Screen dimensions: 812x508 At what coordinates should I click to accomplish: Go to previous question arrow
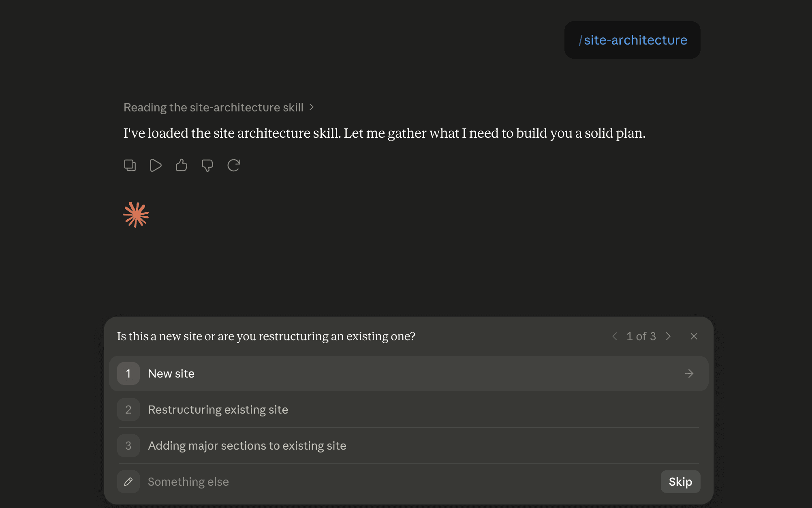click(x=615, y=336)
